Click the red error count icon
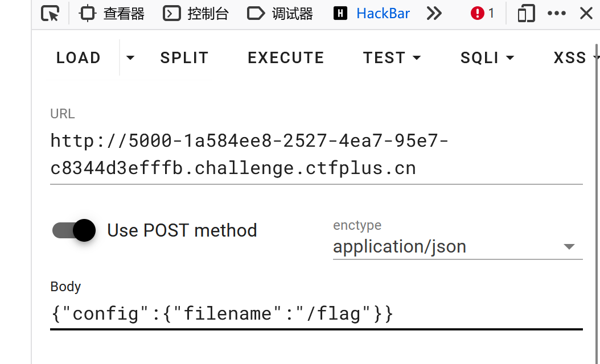The image size is (600, 364). [x=482, y=14]
